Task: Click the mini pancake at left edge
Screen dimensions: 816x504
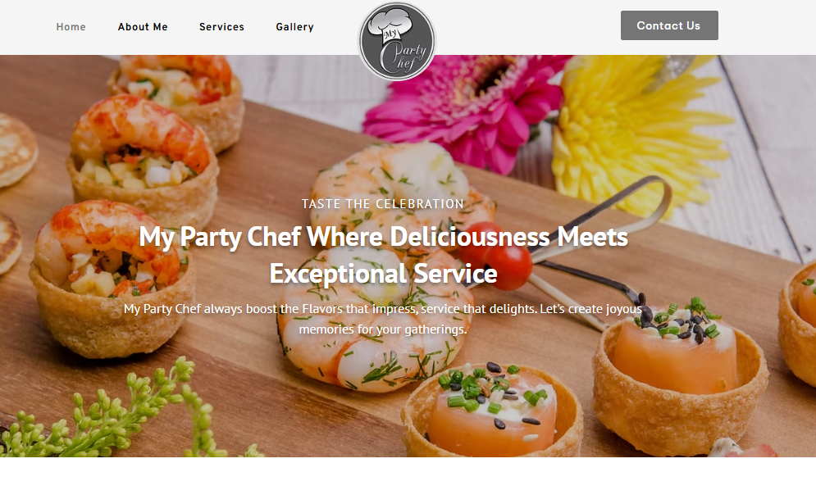Action: pos(16,150)
